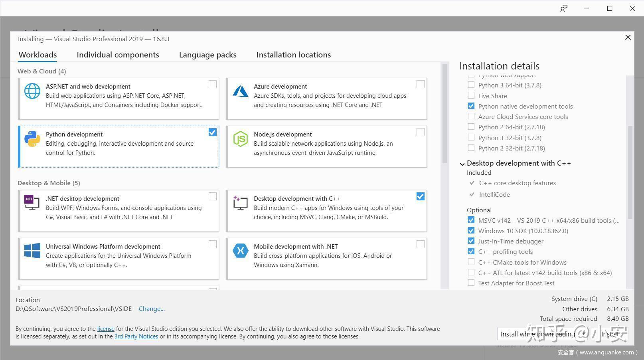This screenshot has width=644, height=360.
Task: Uncheck Python native development tools
Action: point(471,106)
